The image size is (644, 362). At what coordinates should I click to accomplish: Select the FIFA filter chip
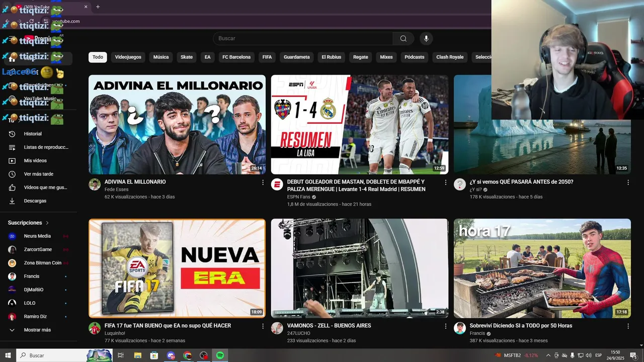[267, 57]
